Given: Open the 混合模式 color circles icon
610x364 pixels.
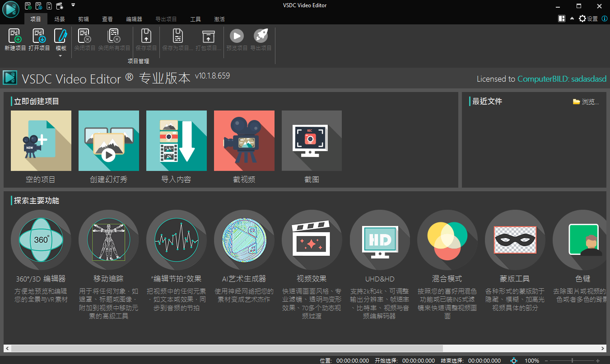Looking at the screenshot, I should click(447, 240).
